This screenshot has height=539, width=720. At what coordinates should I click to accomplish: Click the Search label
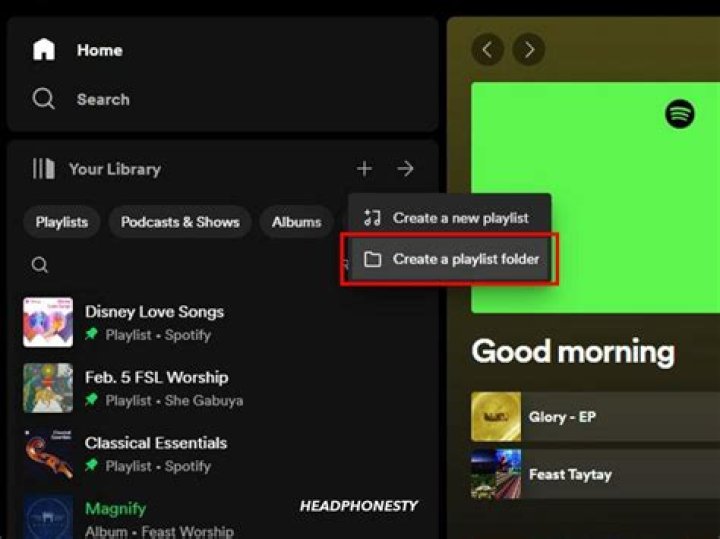pos(103,99)
